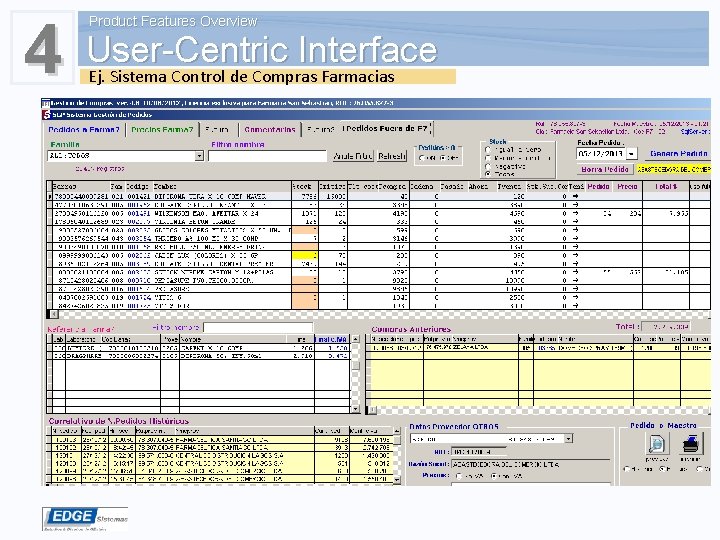Click the arrow icon in row 001724
This screenshot has height=540, width=720.
pyautogui.click(x=575, y=298)
